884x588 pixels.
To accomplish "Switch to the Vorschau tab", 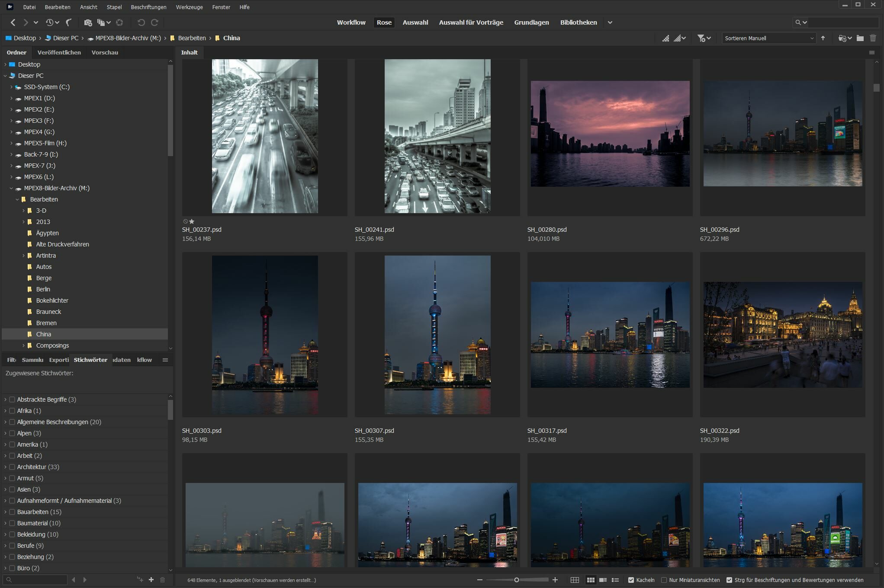I will tap(105, 52).
